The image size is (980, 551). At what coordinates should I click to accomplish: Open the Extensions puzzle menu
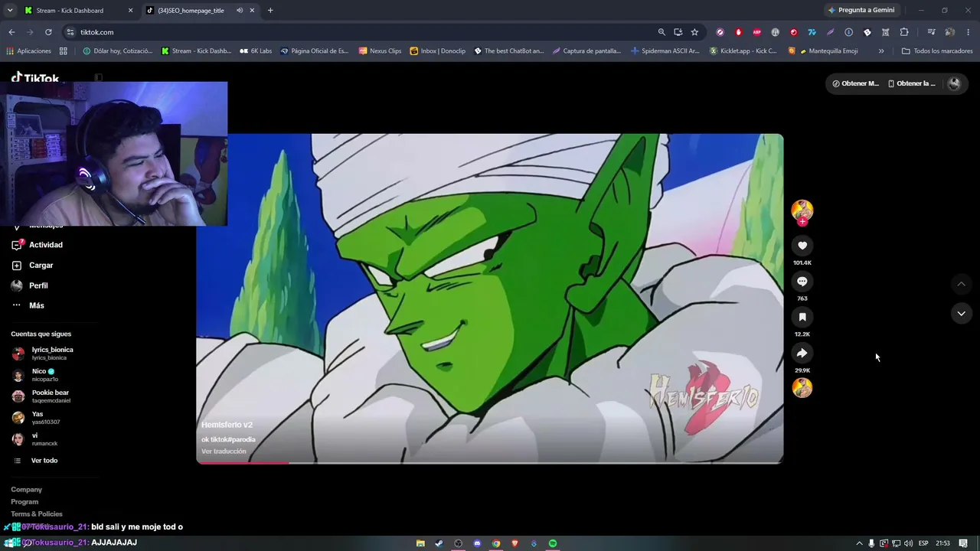(x=904, y=32)
